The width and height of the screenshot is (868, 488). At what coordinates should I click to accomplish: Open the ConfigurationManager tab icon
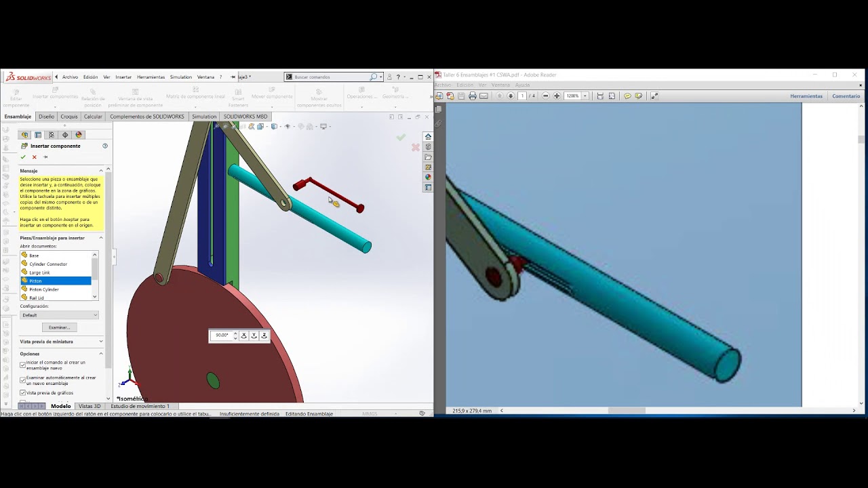pyautogui.click(x=52, y=135)
